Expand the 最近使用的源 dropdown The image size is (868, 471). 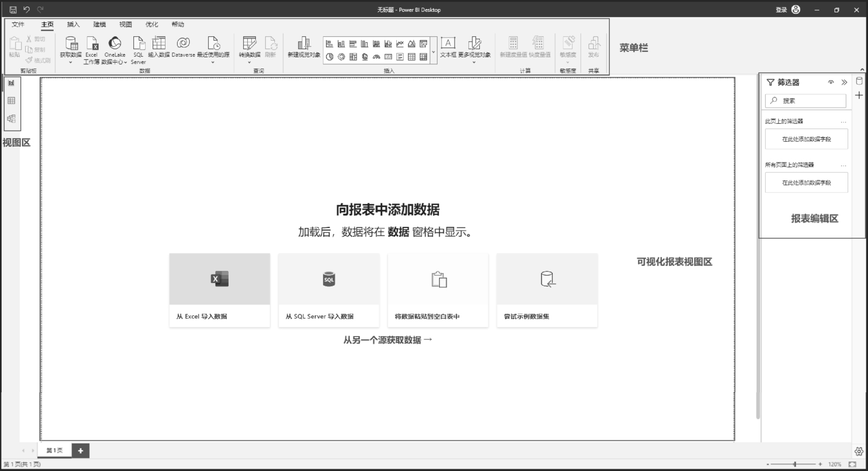coord(213,62)
